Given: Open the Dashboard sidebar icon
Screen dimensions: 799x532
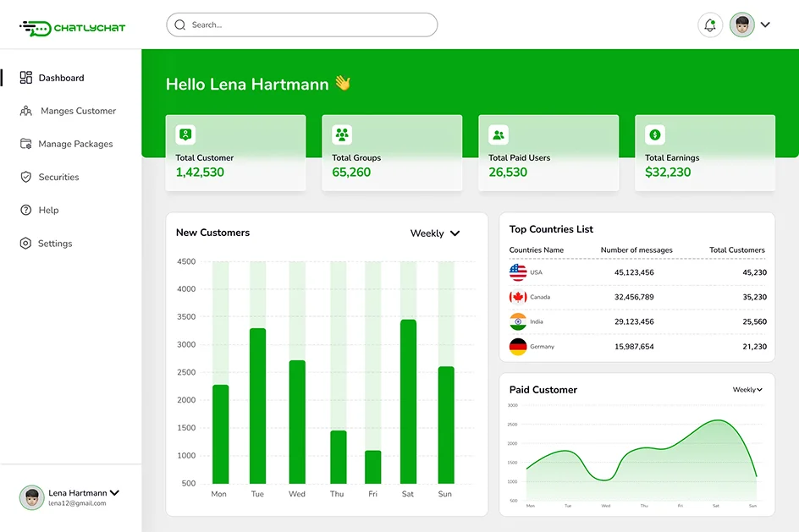Looking at the screenshot, I should [25, 78].
